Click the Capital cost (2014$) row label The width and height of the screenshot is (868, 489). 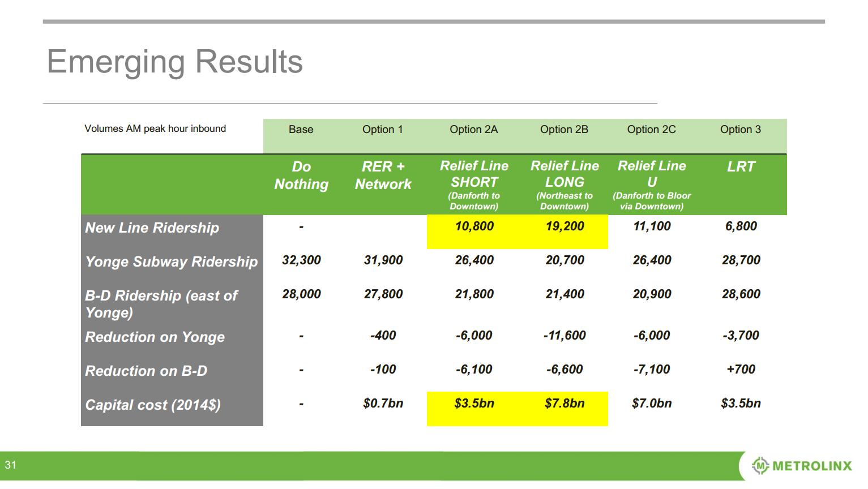coord(153,405)
